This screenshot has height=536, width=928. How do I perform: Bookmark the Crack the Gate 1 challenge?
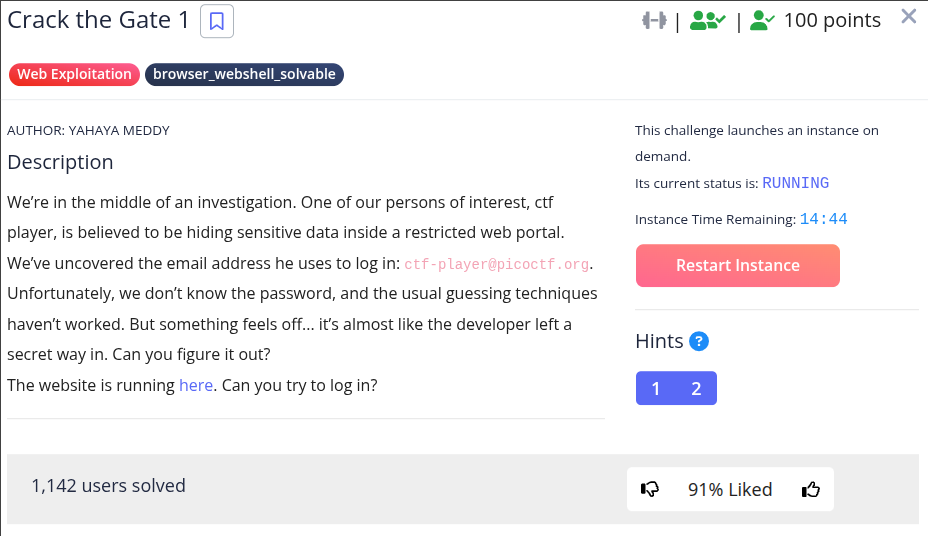coord(217,21)
